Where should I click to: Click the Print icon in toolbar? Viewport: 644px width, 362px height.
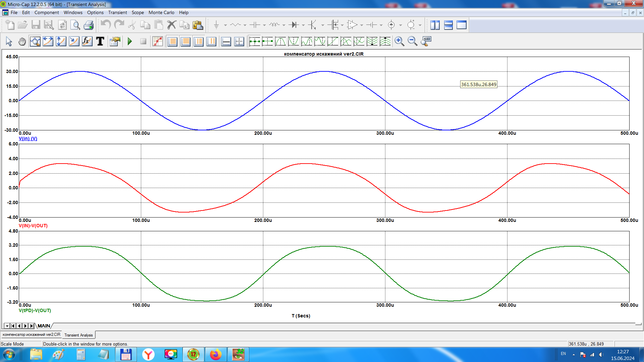(89, 25)
